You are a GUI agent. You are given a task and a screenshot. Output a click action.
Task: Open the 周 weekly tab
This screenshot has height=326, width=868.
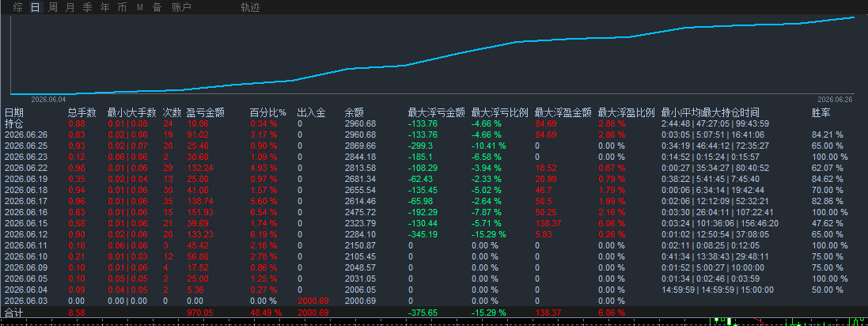tap(52, 7)
